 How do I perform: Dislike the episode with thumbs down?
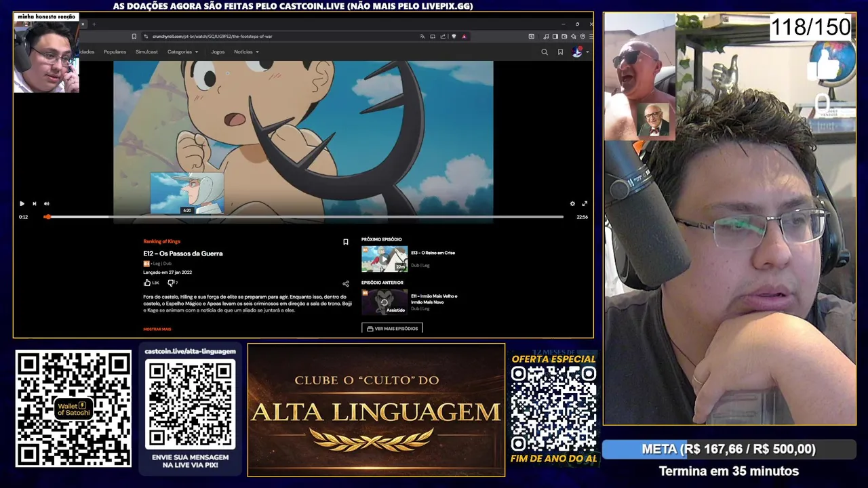click(171, 283)
